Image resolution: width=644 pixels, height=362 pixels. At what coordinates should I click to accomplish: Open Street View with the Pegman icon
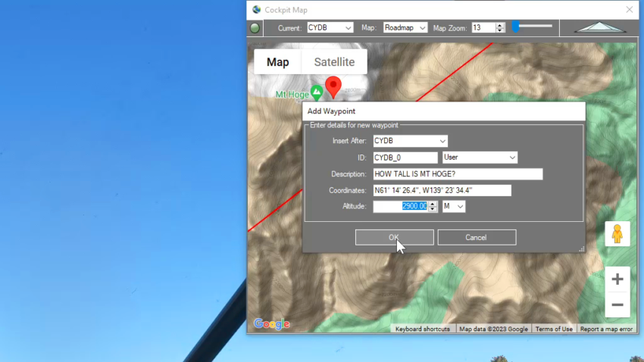[617, 234]
